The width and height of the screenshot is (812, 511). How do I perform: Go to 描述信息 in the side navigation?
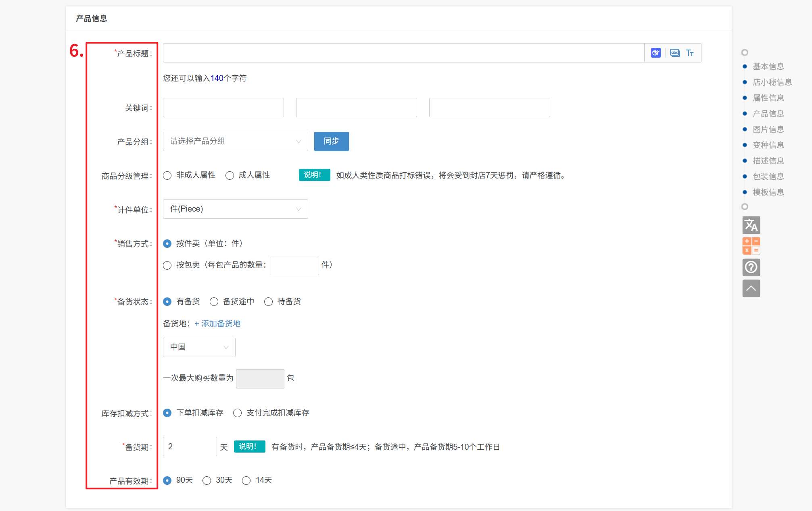[x=768, y=161]
